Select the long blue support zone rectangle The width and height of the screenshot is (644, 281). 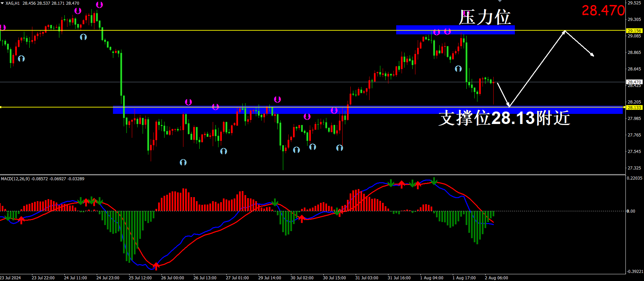tap(368, 110)
